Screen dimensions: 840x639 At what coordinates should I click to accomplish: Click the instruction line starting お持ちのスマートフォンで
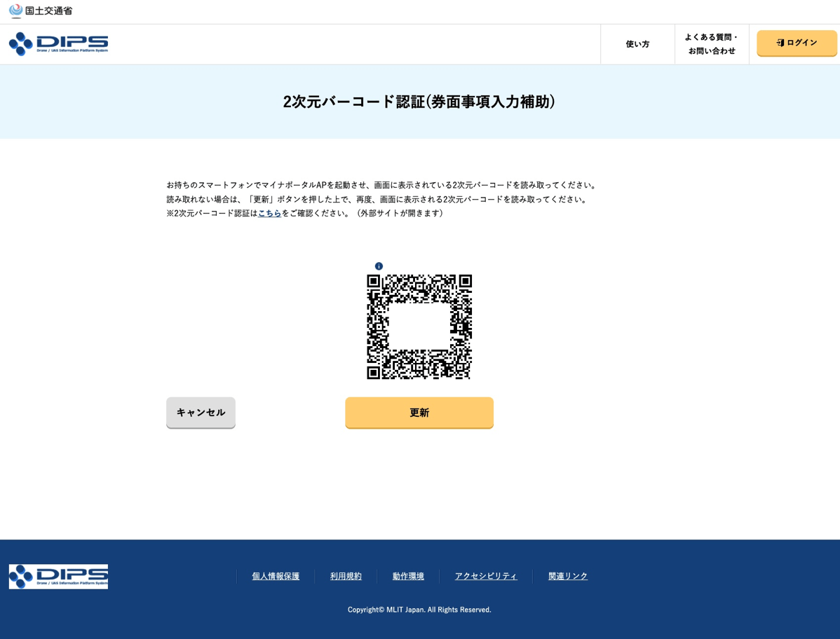pyautogui.click(x=381, y=185)
